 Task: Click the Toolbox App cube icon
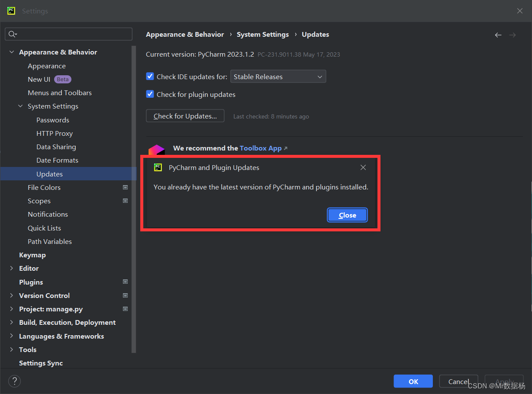coord(156,150)
